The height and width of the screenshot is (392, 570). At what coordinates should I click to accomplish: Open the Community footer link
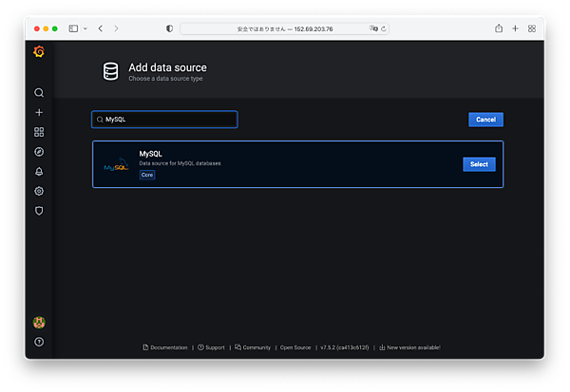[253, 347]
